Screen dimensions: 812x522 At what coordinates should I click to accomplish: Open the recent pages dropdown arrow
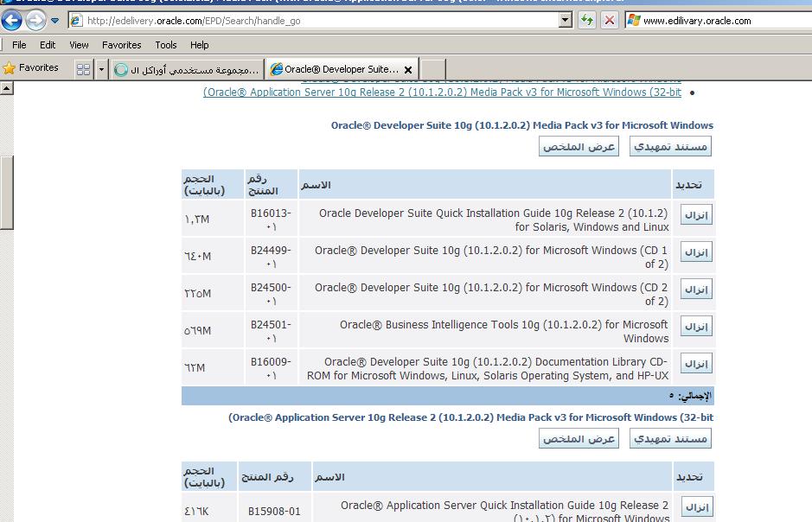pyautogui.click(x=55, y=21)
